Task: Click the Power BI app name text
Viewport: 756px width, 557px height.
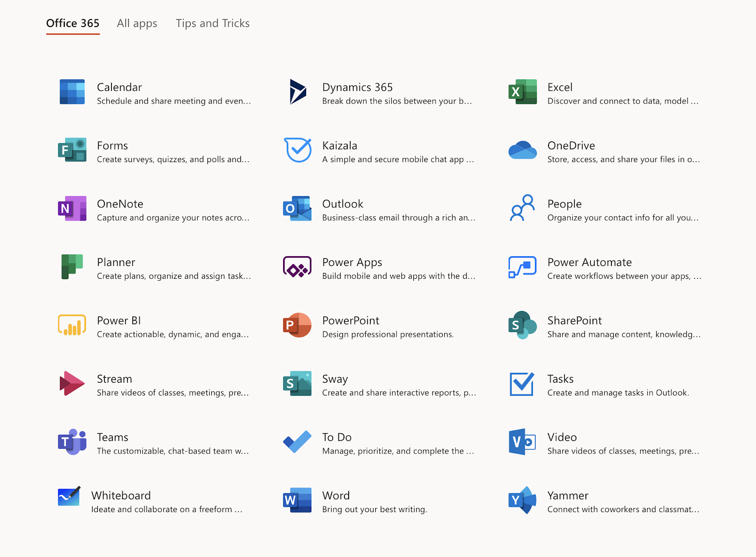Action: [x=119, y=321]
